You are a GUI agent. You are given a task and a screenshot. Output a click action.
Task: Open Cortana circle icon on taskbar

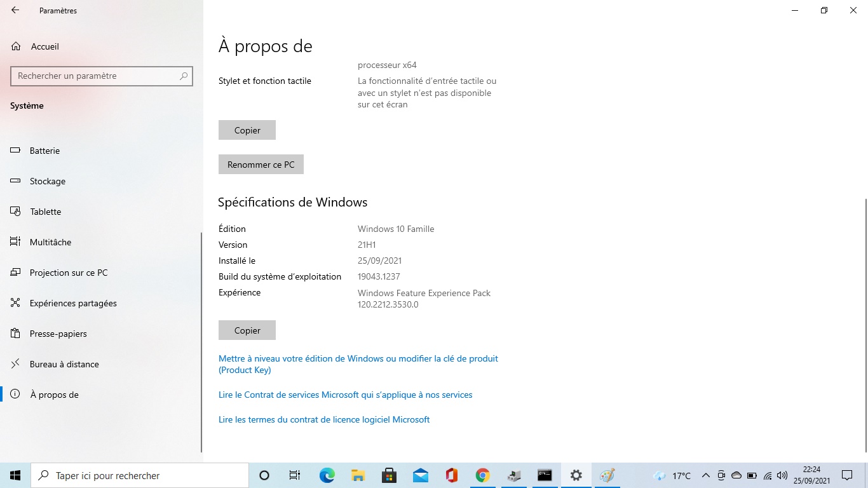[x=264, y=475]
